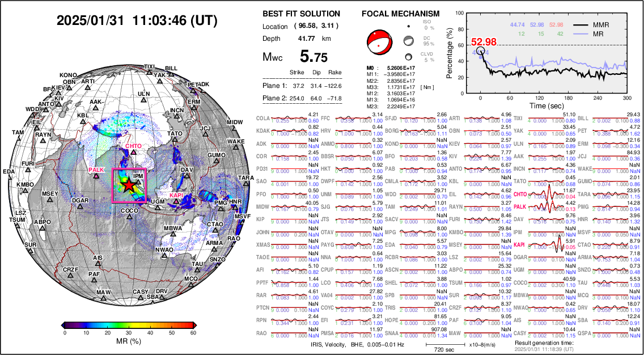Select the TIXI station triangle on the globe
644x355 pixels.
[x=150, y=73]
